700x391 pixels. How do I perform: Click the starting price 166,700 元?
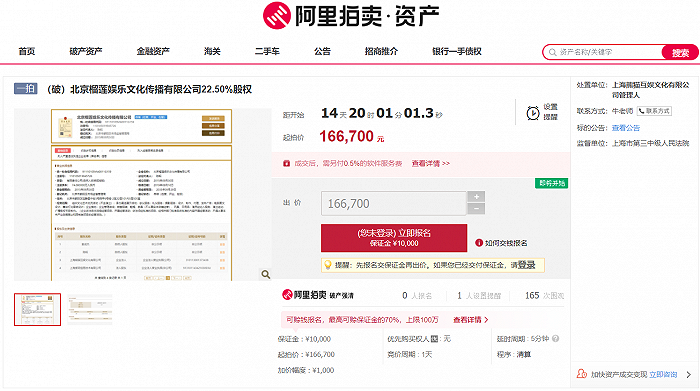tap(351, 136)
